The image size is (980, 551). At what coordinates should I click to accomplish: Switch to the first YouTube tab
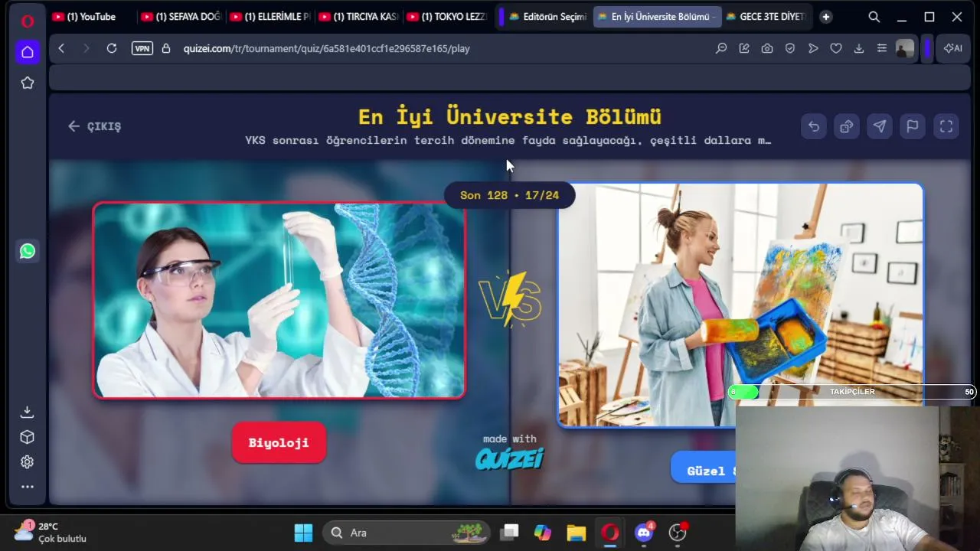click(x=91, y=17)
